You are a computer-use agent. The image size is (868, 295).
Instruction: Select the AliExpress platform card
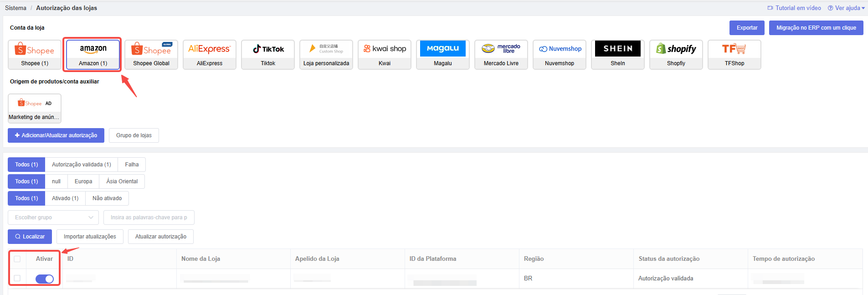[x=210, y=55]
